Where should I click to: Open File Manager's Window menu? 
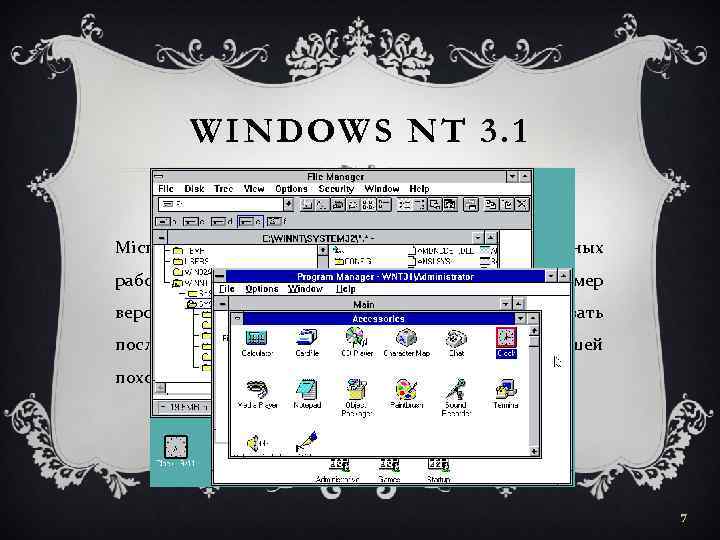[x=382, y=189]
